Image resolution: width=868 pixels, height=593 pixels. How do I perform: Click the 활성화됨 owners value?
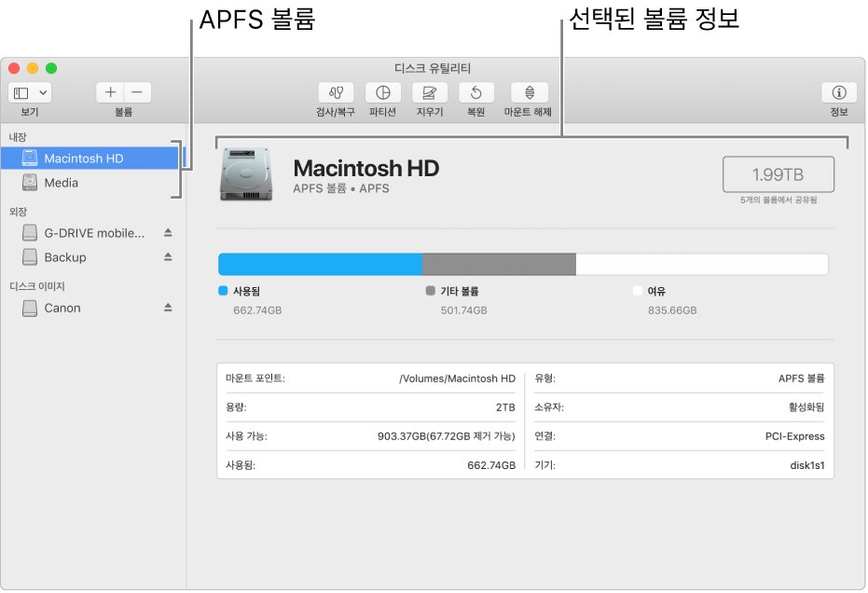806,407
